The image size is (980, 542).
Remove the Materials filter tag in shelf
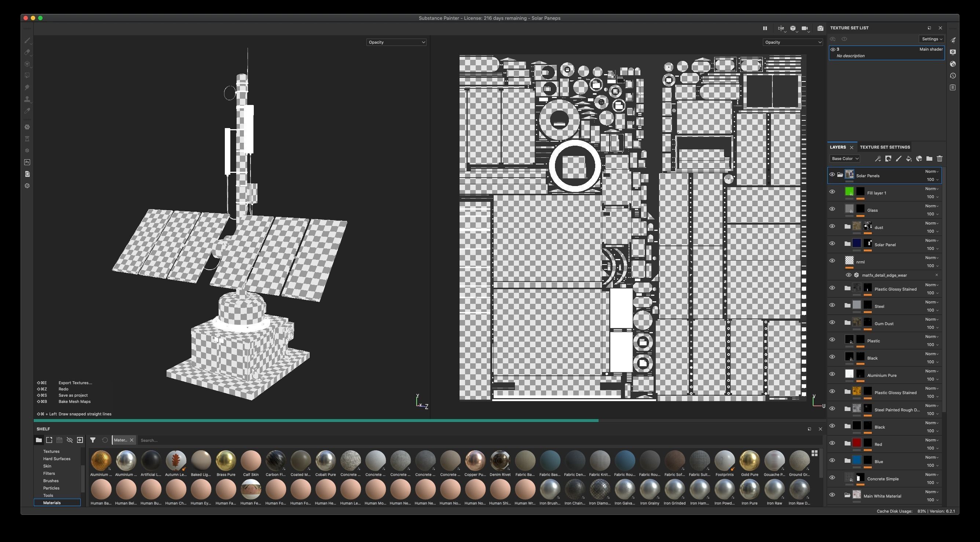(132, 440)
